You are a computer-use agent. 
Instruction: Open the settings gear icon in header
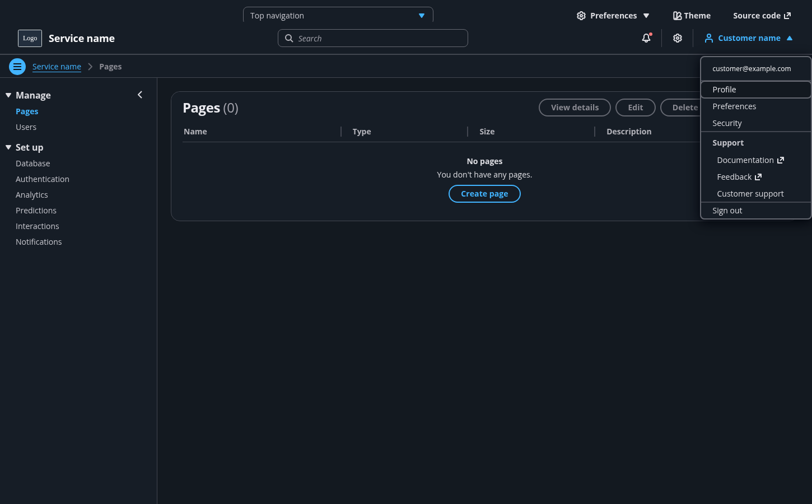tap(678, 38)
